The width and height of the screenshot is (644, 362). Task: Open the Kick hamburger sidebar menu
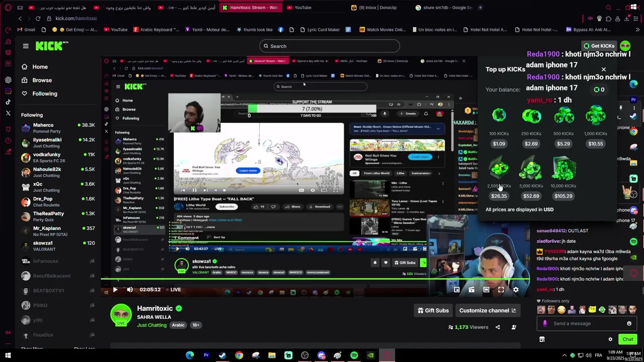pyautogui.click(x=26, y=46)
